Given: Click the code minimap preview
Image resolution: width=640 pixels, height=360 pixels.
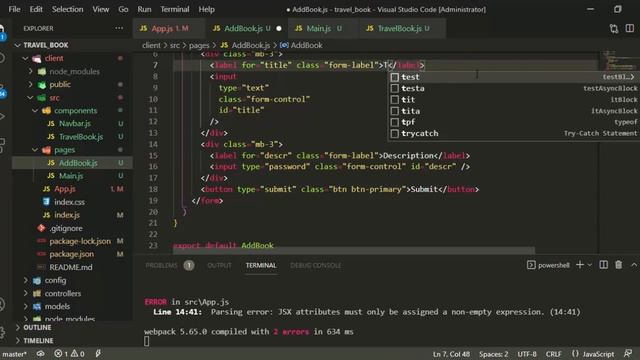Looking at the screenshot, I should [x=619, y=61].
